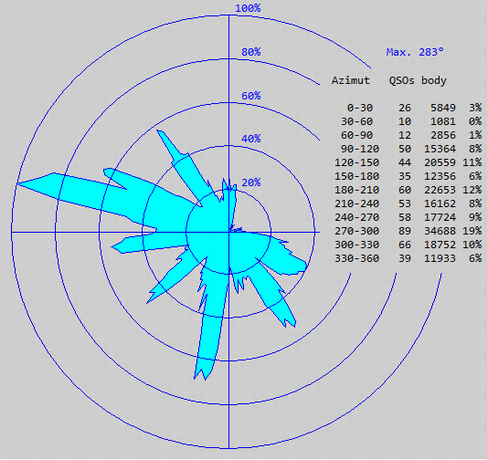Select the 120-150 azimuth row
The width and height of the screenshot is (487, 460).
point(408,163)
